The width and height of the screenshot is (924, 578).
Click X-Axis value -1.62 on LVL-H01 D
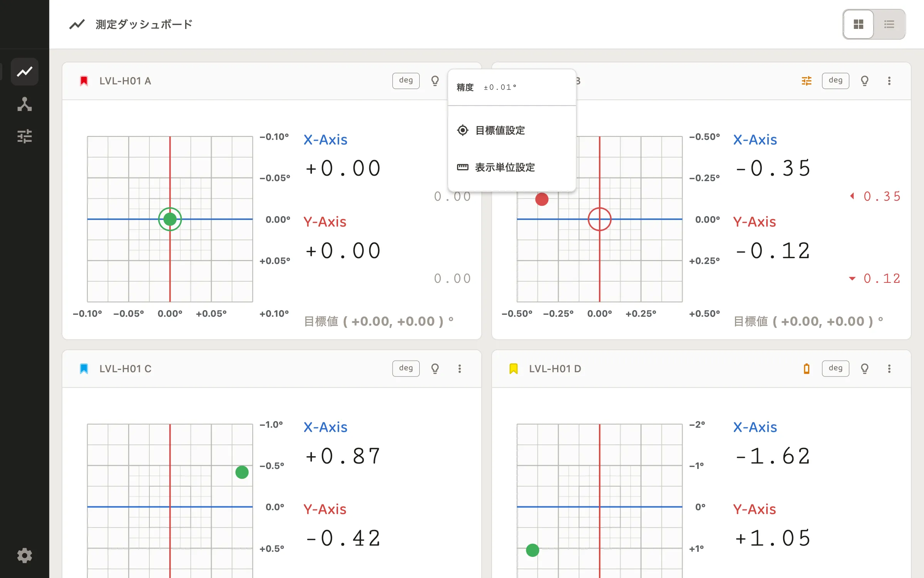tap(773, 456)
